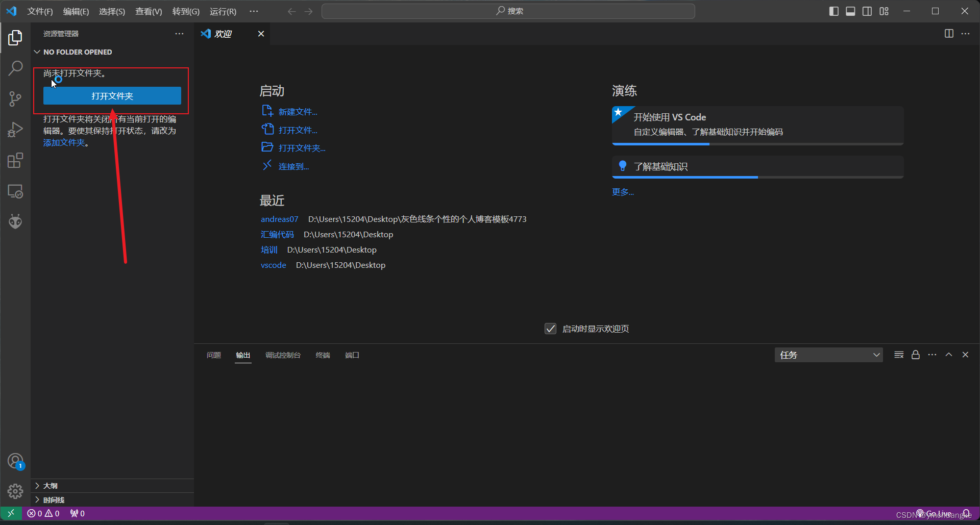Open editor more actions ellipsis
Screen dimensions: 980x525
965,34
